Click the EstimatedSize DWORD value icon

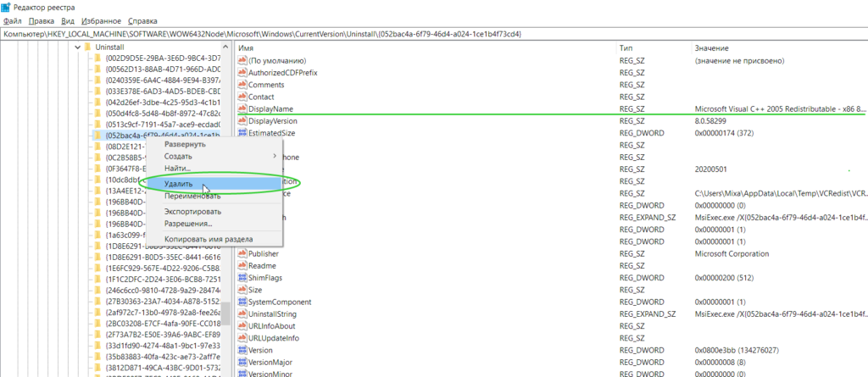click(242, 133)
